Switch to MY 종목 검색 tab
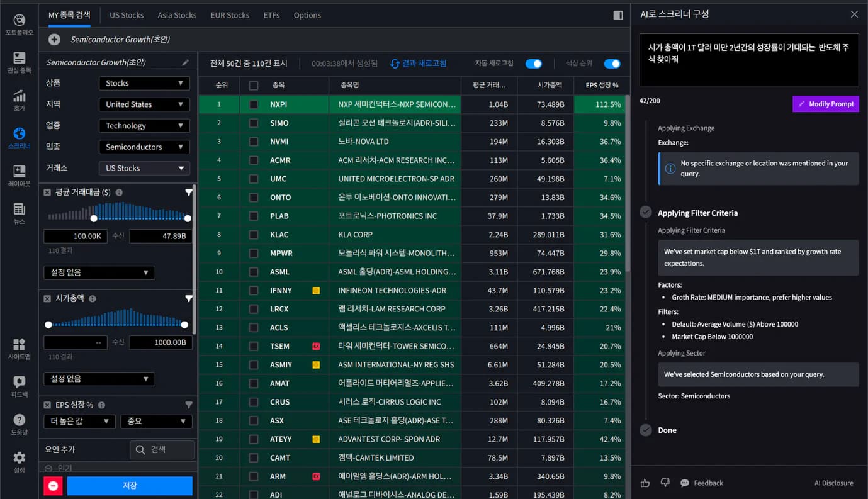 [69, 15]
